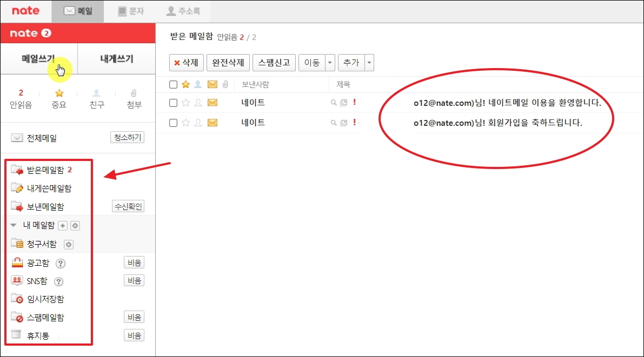Viewport: 644px width, 357px height.
Task: Click 내게쓰기 button
Action: [x=117, y=59]
